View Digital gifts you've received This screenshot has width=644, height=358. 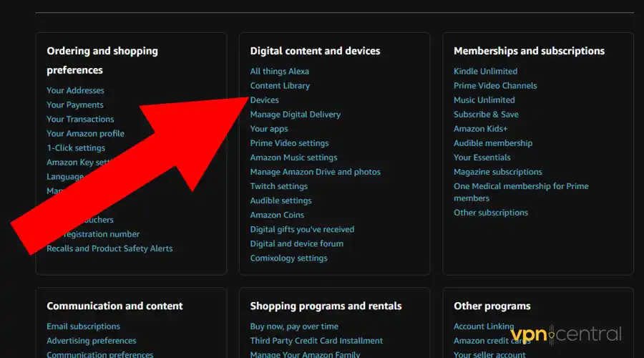(302, 229)
